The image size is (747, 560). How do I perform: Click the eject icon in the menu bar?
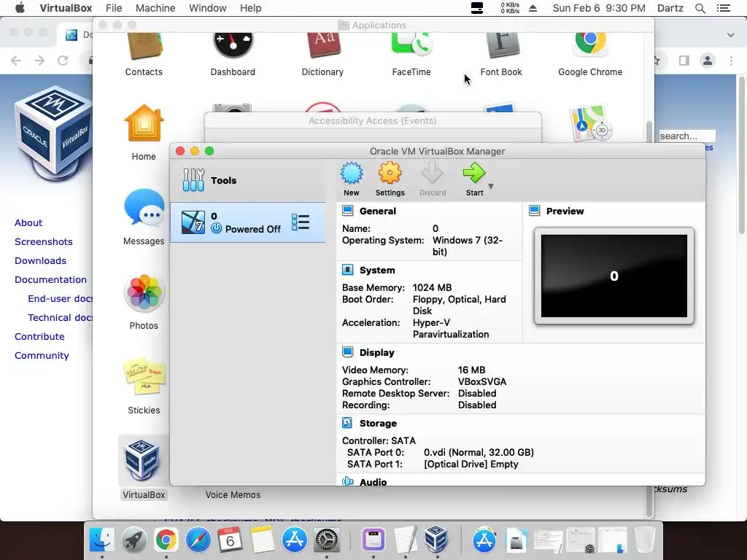click(x=533, y=8)
